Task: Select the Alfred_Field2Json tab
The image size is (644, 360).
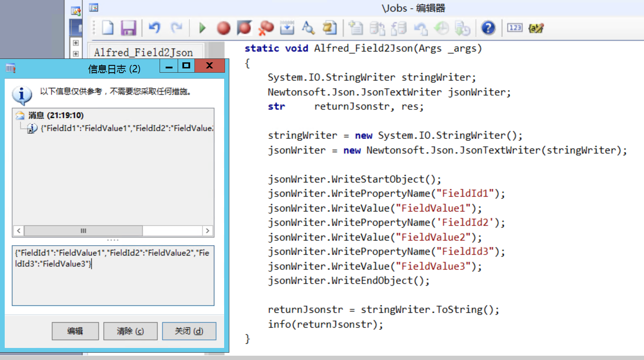Action: click(144, 52)
